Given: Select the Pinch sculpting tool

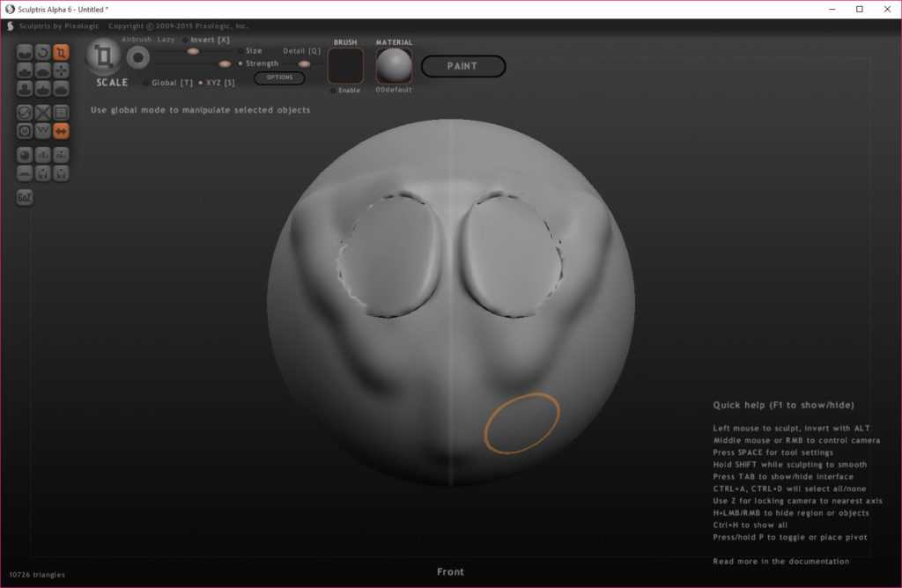Looking at the screenshot, I should point(42,89).
